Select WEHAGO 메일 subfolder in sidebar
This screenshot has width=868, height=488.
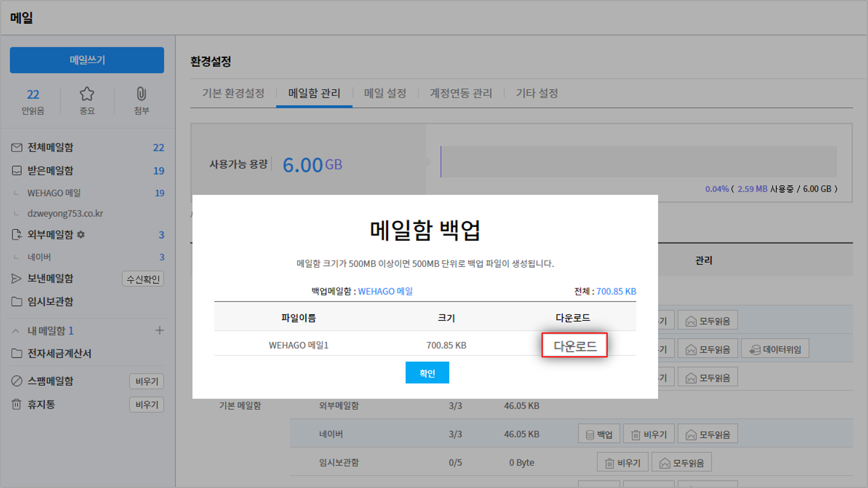point(54,193)
